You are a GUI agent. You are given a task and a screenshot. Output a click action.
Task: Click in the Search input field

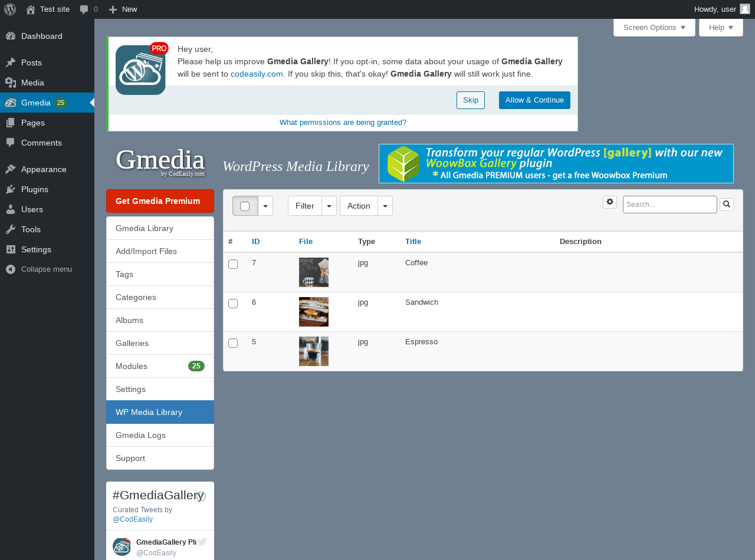click(670, 205)
